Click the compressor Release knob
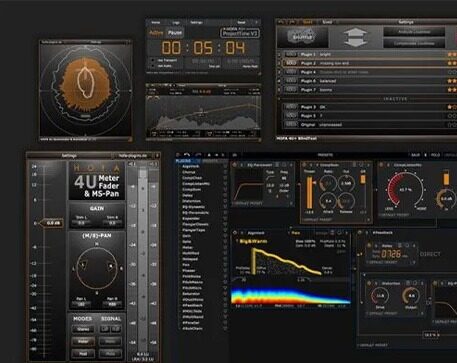 tap(346, 201)
